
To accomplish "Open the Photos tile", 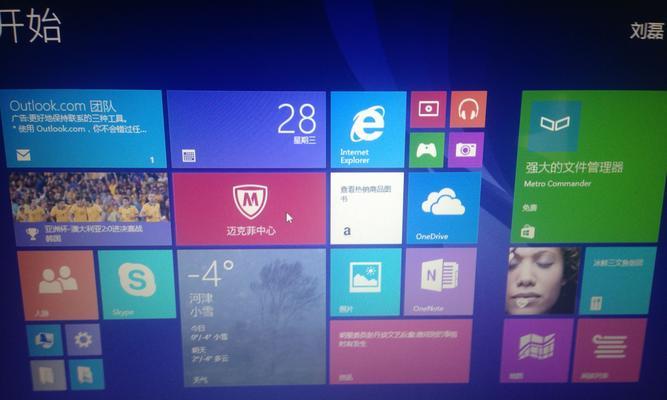I will [366, 282].
